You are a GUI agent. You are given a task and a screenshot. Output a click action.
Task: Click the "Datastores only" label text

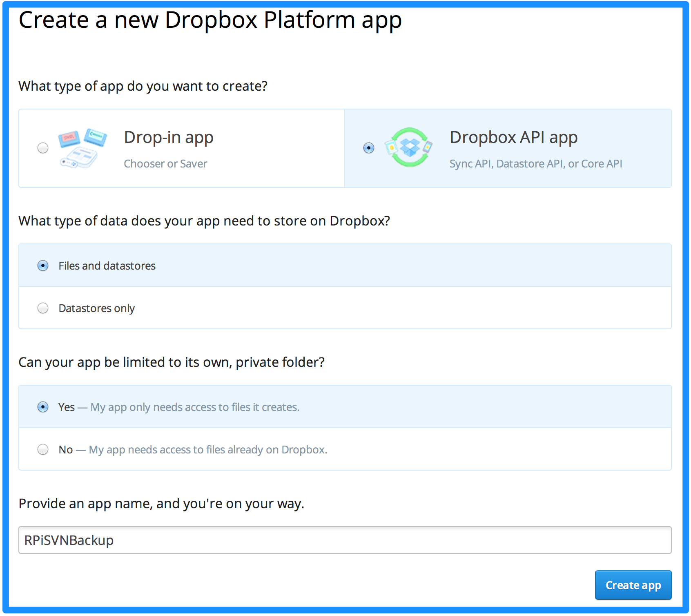pos(96,308)
